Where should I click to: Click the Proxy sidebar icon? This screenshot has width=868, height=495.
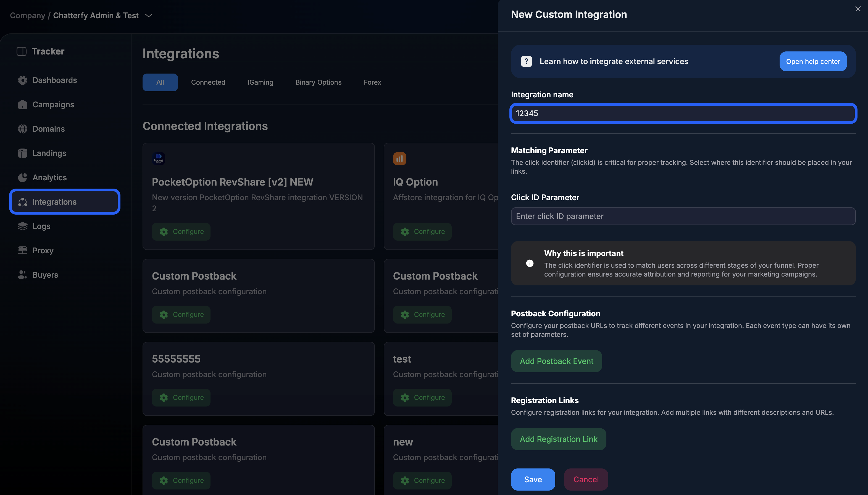[23, 251]
